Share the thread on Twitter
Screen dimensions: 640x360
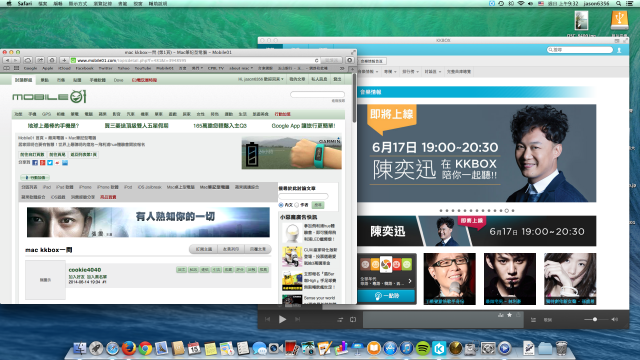click(50, 162)
